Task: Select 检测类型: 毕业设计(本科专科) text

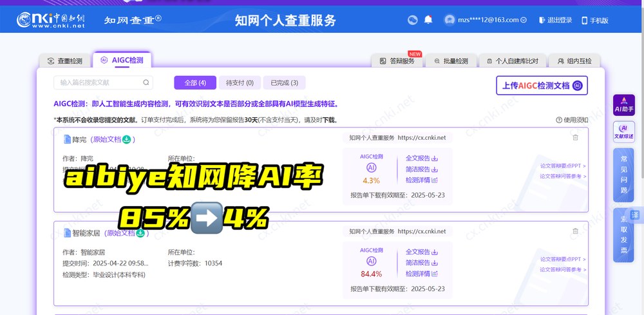Action: coord(104,274)
